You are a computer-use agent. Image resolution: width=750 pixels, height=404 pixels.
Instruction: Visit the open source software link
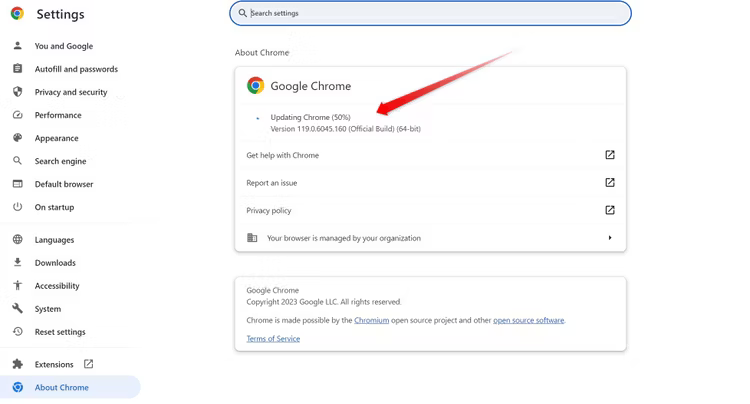tap(528, 320)
